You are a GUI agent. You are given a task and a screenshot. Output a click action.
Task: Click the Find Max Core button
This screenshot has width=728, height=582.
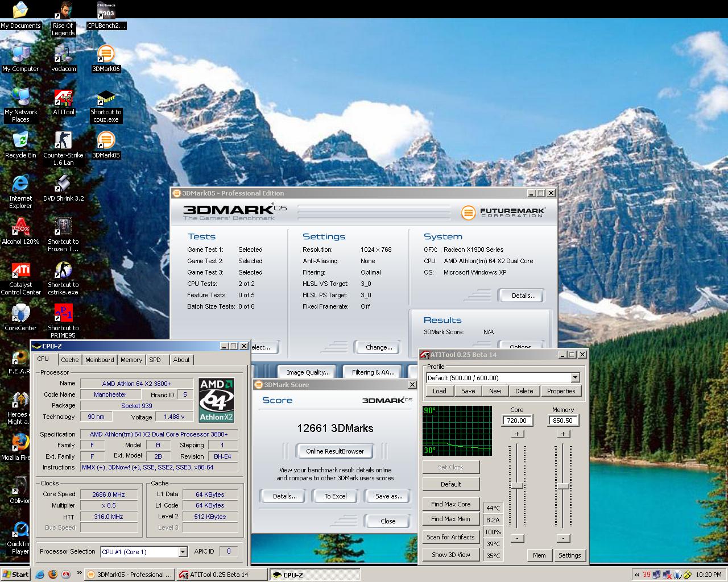(x=450, y=504)
